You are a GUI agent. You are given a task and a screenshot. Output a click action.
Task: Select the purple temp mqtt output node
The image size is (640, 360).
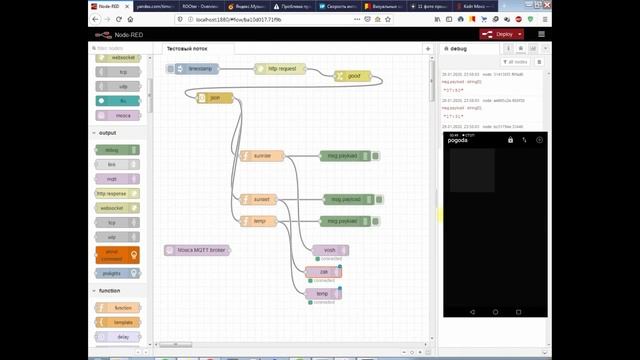pos(323,293)
